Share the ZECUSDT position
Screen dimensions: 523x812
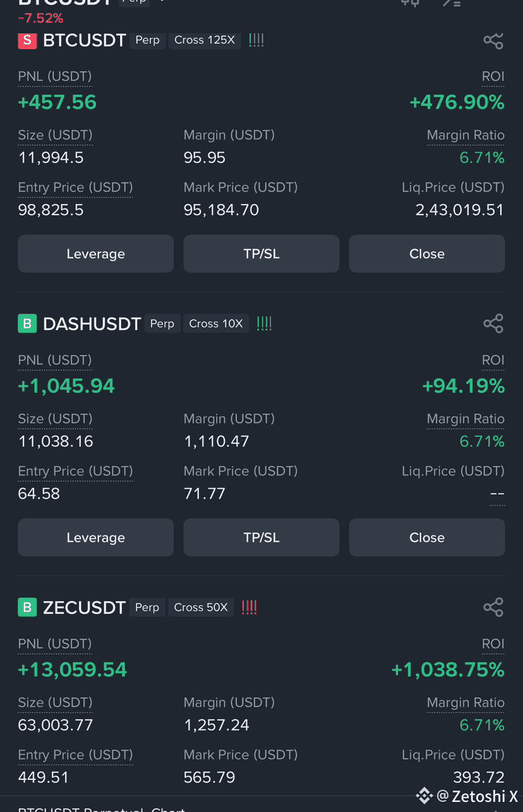493,607
